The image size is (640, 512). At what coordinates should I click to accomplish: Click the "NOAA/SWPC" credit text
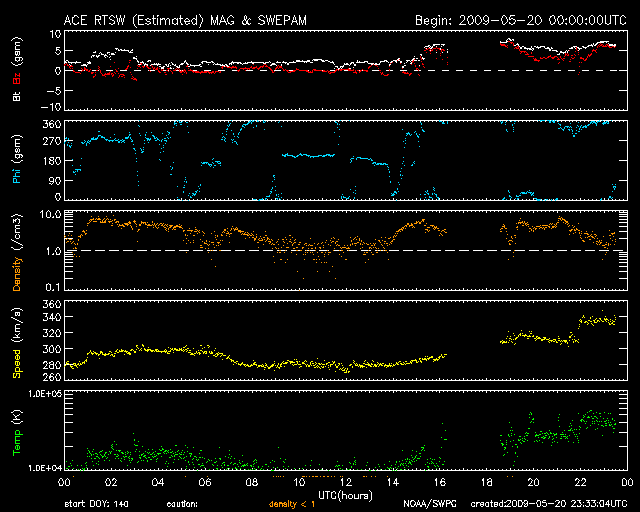[430, 504]
